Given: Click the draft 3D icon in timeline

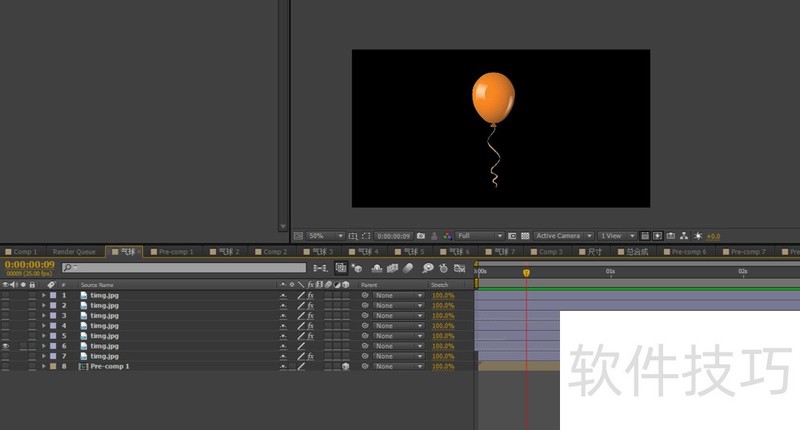Looking at the screenshot, I should 357,268.
